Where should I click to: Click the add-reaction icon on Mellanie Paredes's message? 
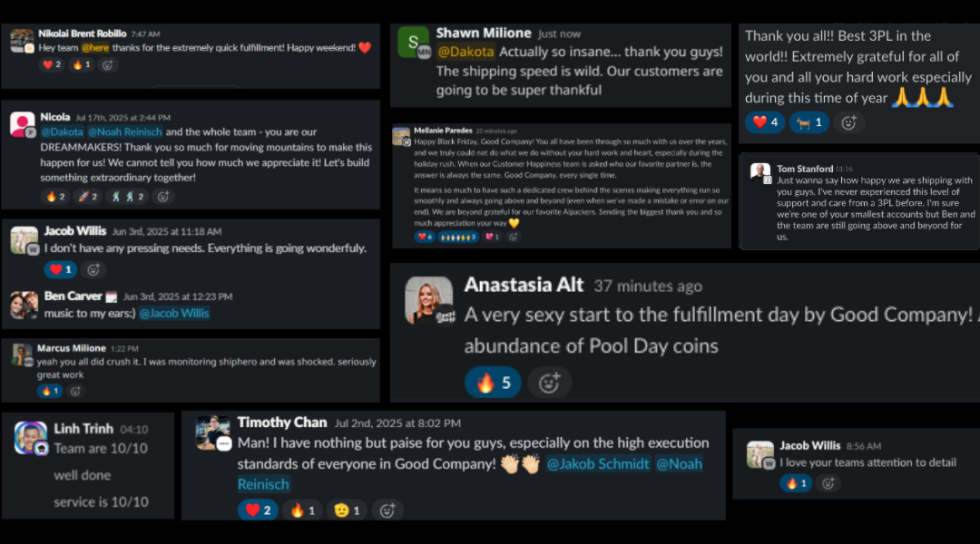pos(513,236)
